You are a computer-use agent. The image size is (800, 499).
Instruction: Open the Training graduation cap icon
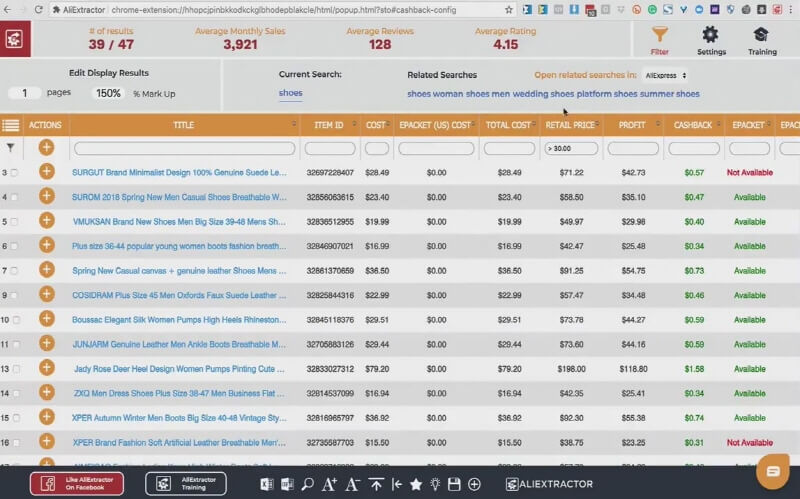click(761, 35)
